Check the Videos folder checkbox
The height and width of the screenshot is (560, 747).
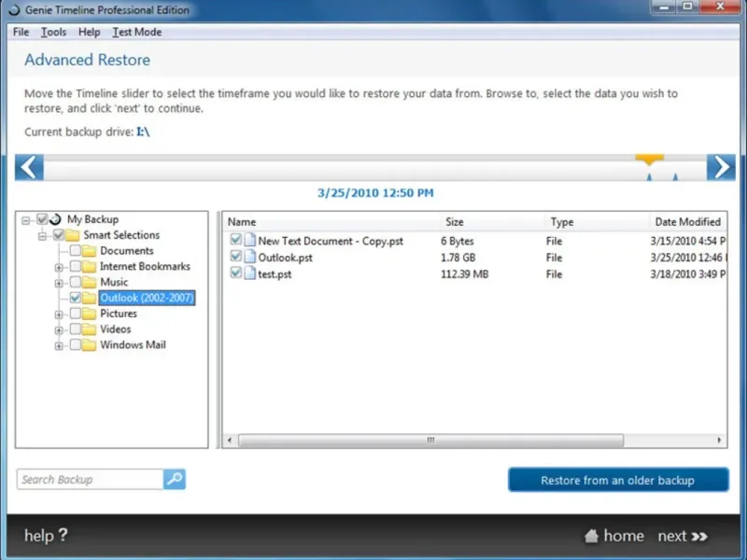tap(76, 329)
